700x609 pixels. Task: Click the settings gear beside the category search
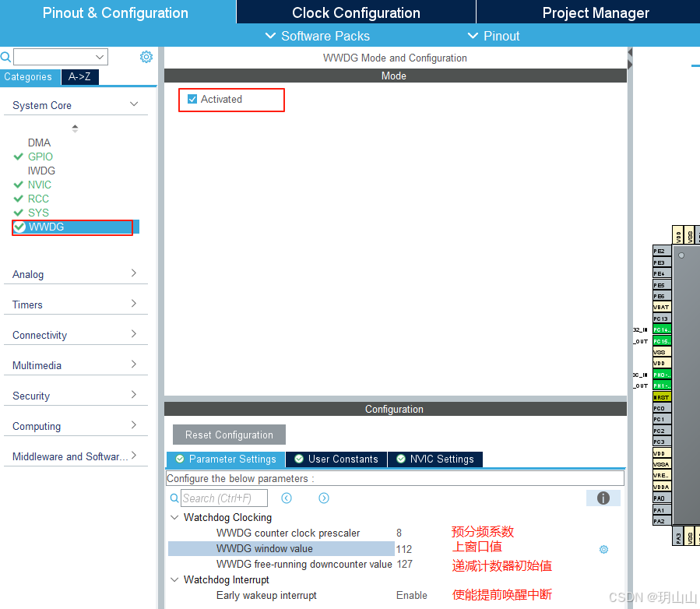click(146, 57)
